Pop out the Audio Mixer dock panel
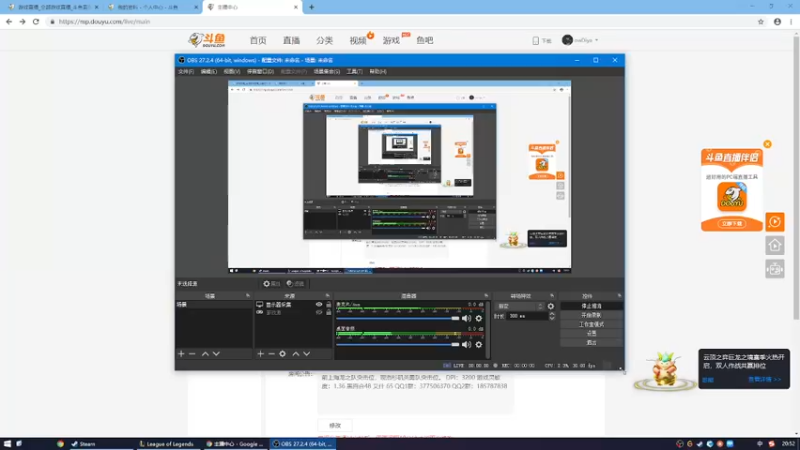Screen dimensions: 800x450 click(x=486, y=295)
